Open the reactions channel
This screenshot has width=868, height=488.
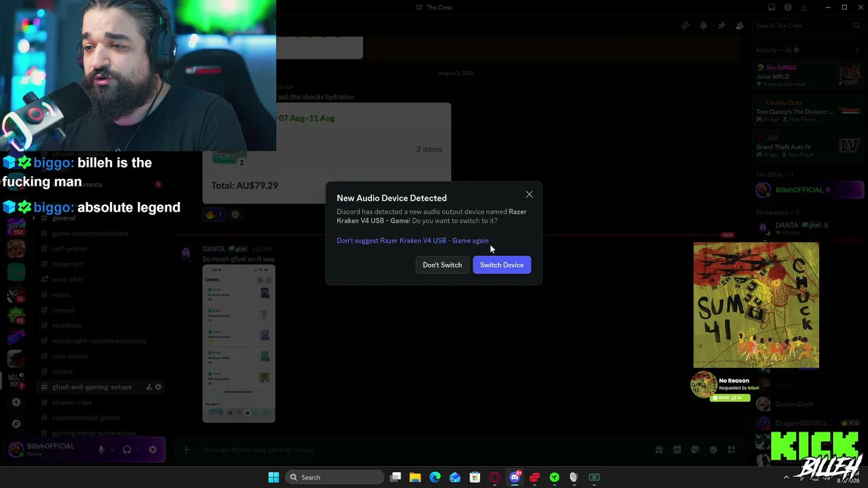(66, 325)
